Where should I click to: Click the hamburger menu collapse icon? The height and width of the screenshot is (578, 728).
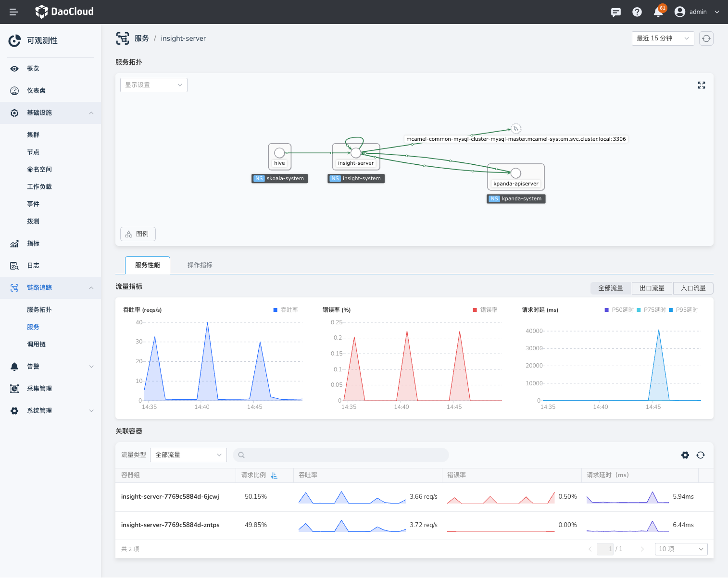(14, 12)
